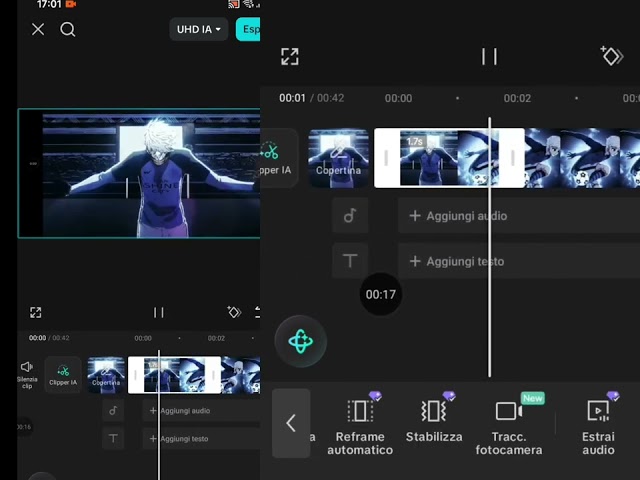Screen dimensions: 640x480
Task: Click right trim handle of 1.7s clip
Action: click(513, 158)
